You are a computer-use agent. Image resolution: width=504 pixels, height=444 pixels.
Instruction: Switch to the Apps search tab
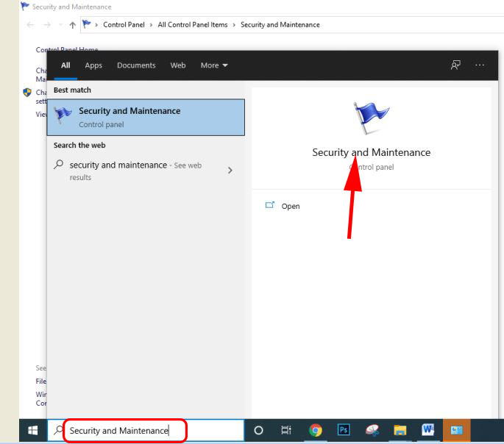pos(93,65)
